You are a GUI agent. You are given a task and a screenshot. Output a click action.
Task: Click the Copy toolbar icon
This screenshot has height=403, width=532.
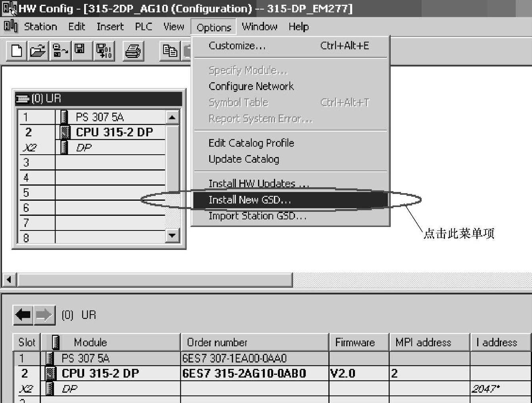(x=170, y=51)
